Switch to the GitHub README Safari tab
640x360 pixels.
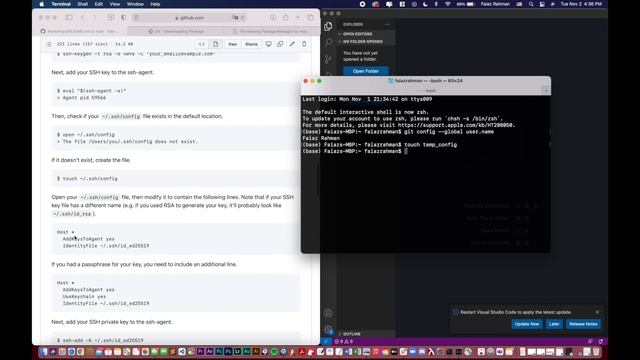tap(80, 31)
